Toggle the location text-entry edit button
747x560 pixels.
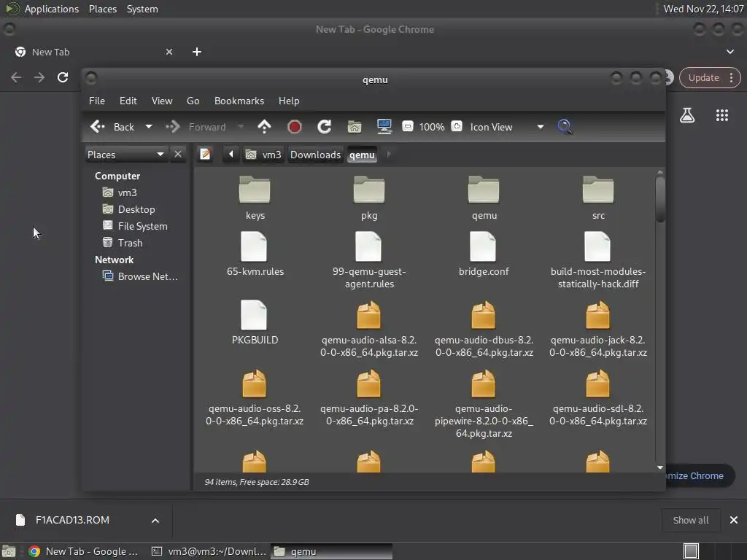pyautogui.click(x=205, y=155)
